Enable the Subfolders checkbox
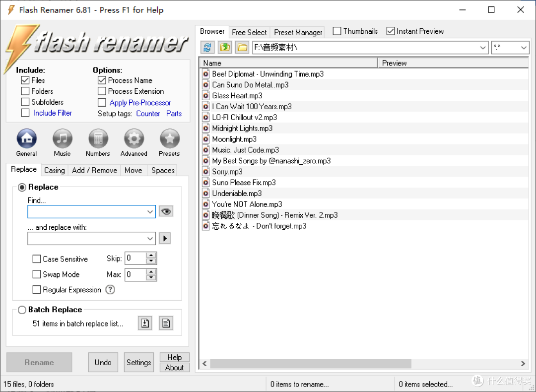The height and width of the screenshot is (392, 536). [25, 102]
